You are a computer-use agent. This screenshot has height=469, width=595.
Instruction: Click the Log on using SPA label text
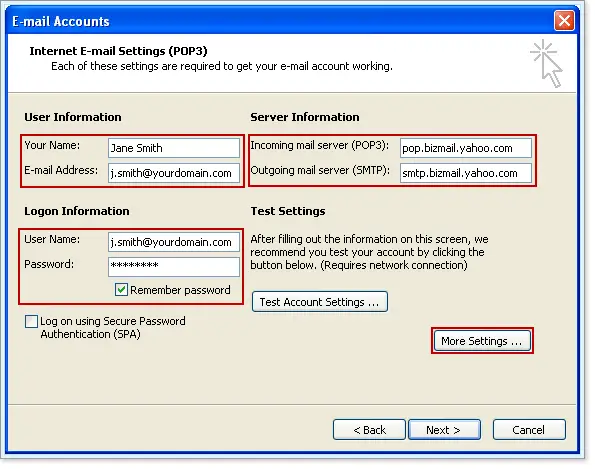point(113,327)
